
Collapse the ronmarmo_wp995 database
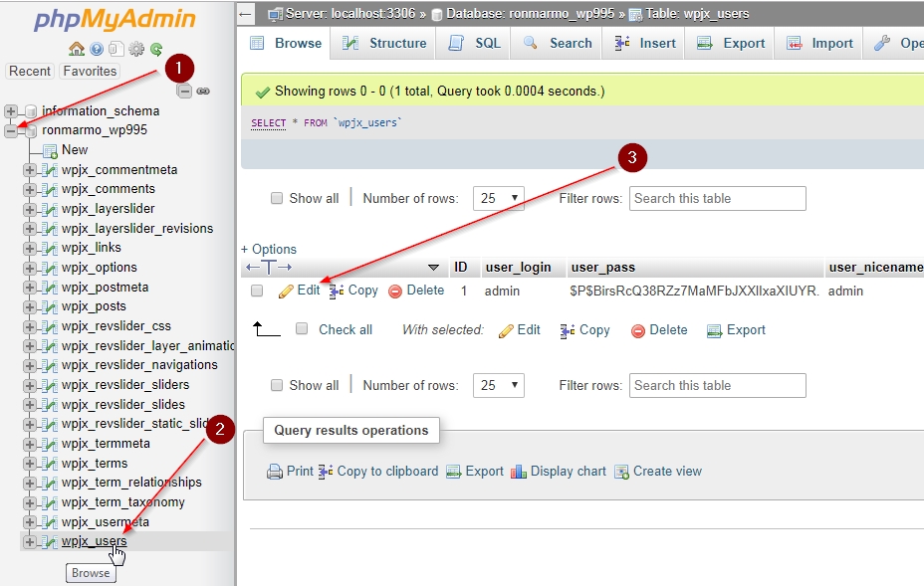[x=11, y=130]
